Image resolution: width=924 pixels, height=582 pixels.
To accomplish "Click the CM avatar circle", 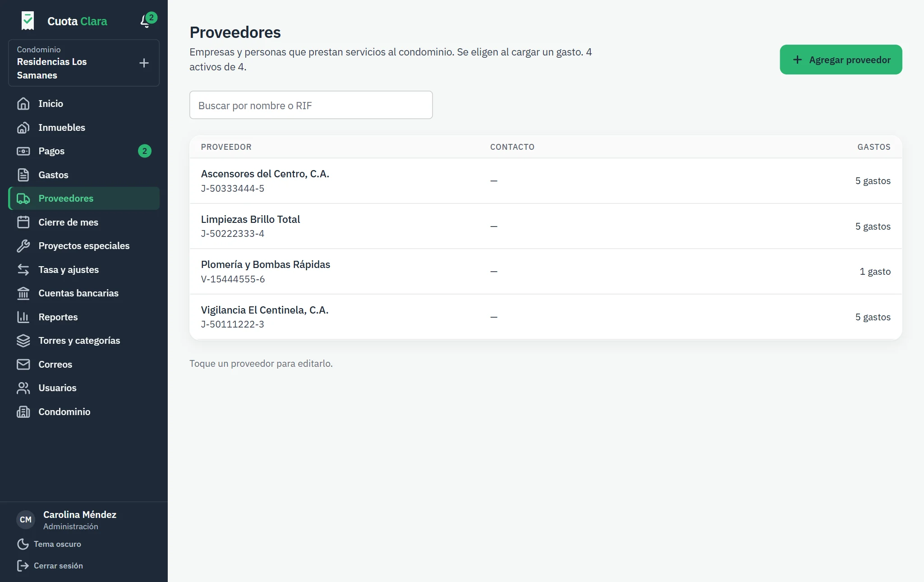I will (x=26, y=520).
